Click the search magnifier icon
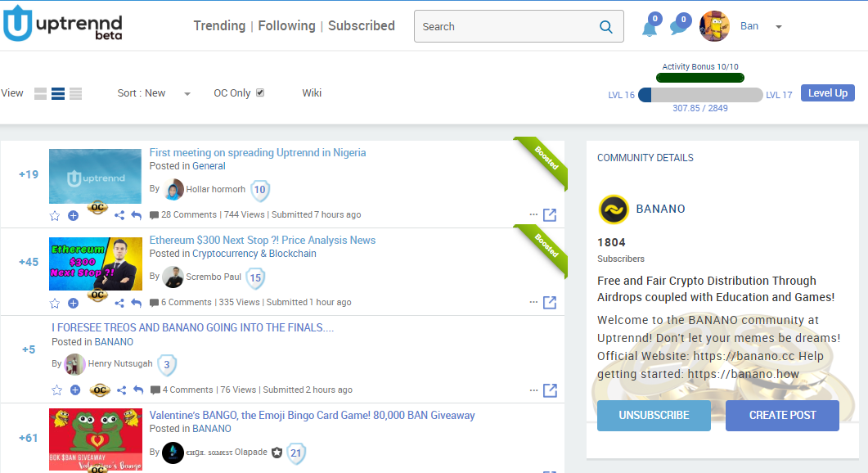Viewport: 868px width, 473px height. click(606, 27)
